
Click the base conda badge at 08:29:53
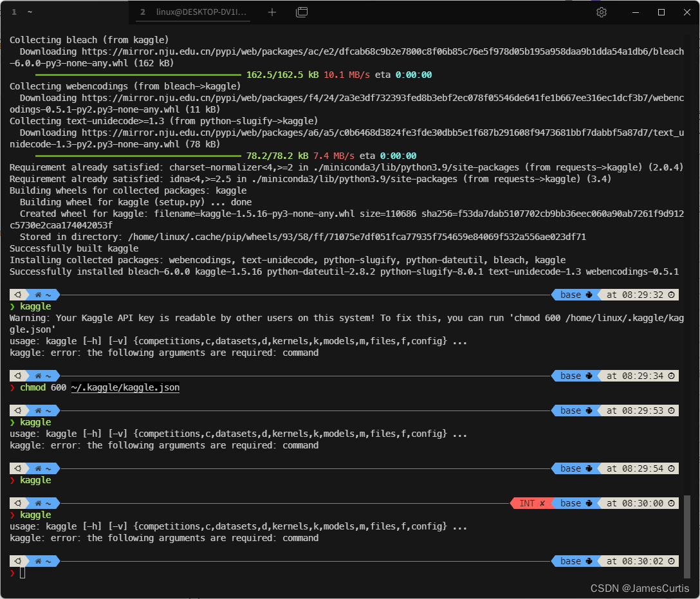[x=576, y=410]
